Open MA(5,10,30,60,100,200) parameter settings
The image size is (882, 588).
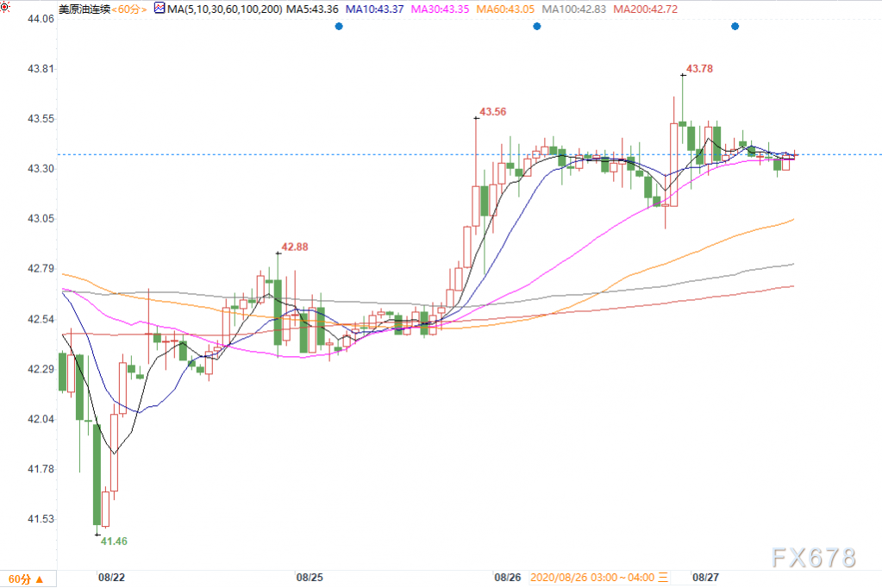224,9
